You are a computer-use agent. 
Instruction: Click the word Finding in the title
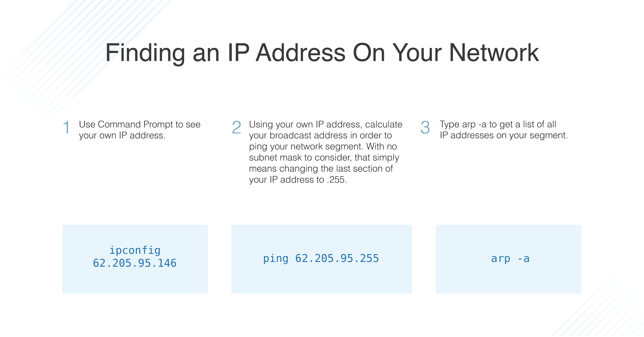[x=145, y=53]
